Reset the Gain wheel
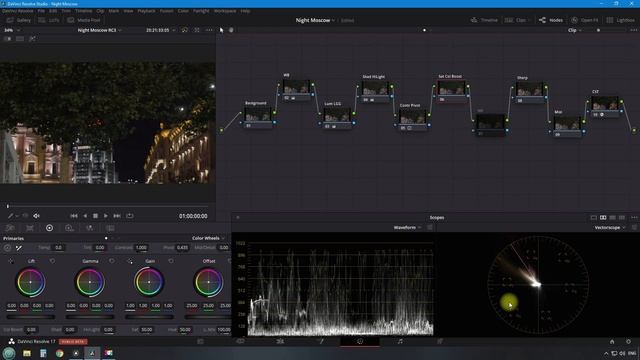The width and height of the screenshot is (640, 360). coord(171,261)
